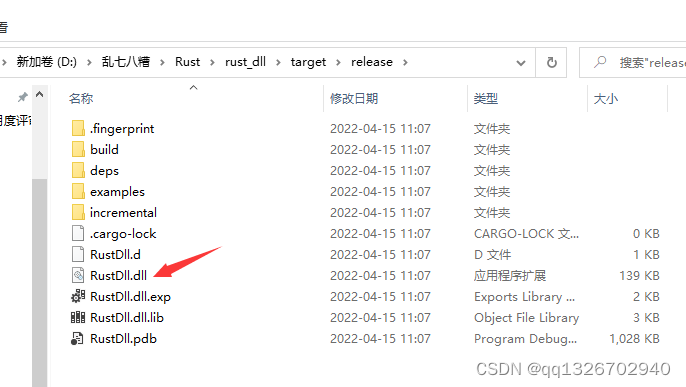Screen dimensions: 686x387
Task: Expand chevron after rust_dll breadcrumb
Action: click(x=278, y=63)
